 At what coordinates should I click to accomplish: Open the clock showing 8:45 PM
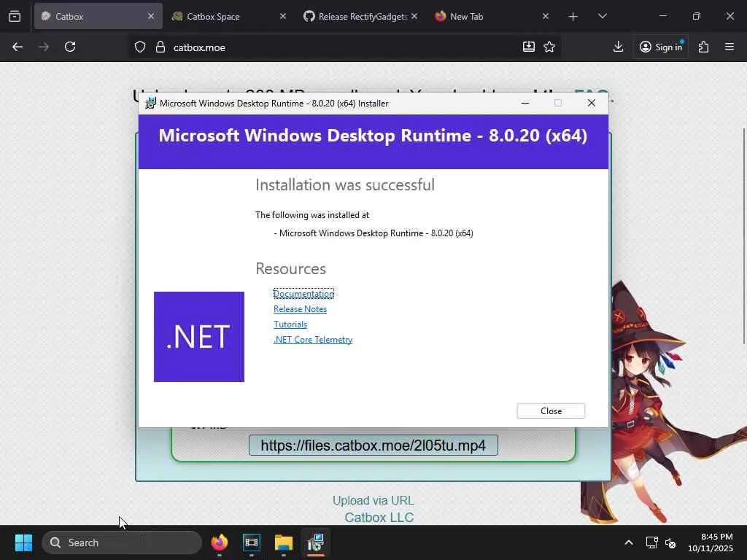click(x=711, y=542)
